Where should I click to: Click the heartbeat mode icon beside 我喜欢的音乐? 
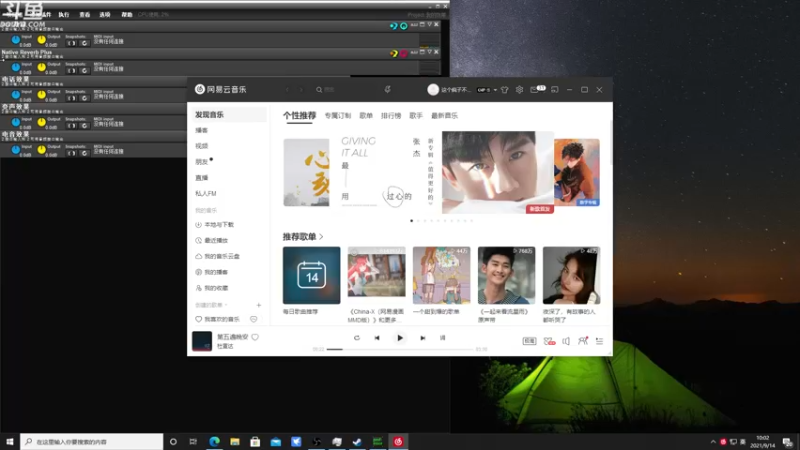click(x=254, y=319)
